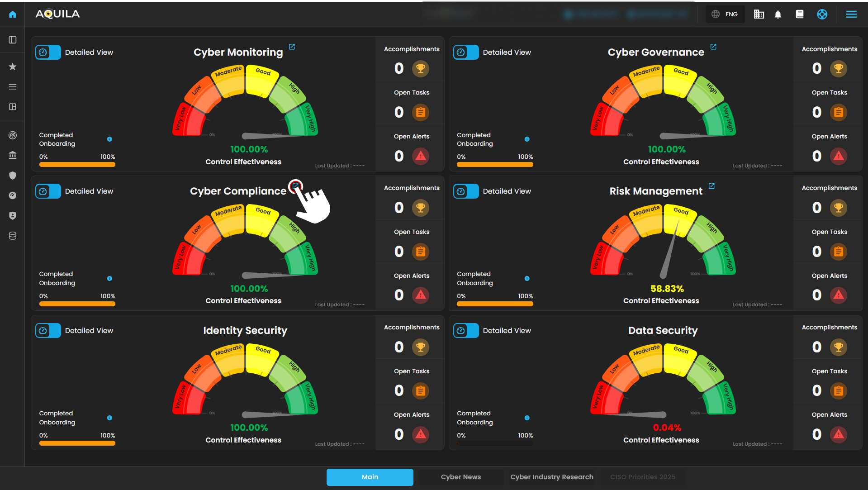Expand the sidebar panel toggle

coord(13,40)
